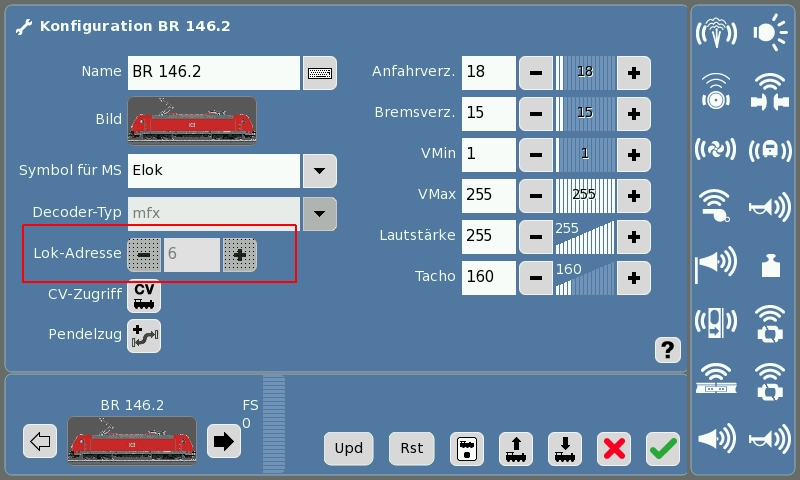
Task: Expand the Symbol für MS dropdown
Action: click(x=319, y=171)
